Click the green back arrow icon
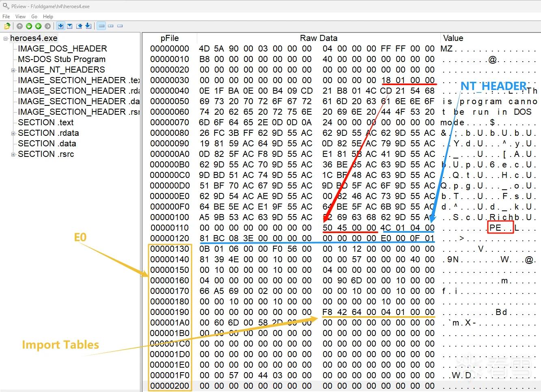The width and height of the screenshot is (541, 392). 38,26
